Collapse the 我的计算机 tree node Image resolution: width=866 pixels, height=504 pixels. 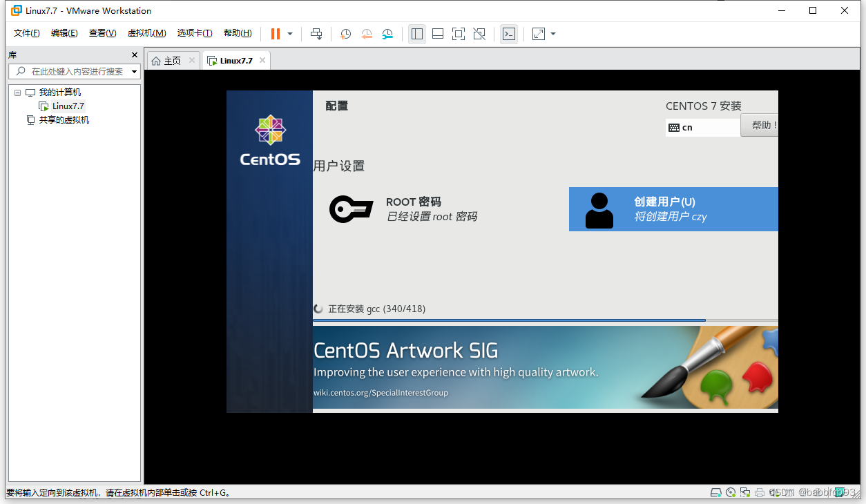pyautogui.click(x=17, y=93)
